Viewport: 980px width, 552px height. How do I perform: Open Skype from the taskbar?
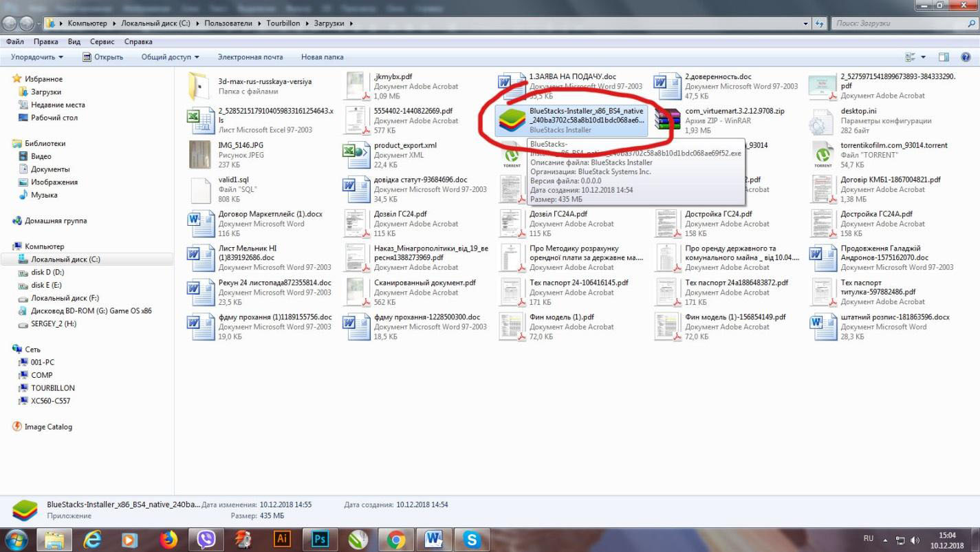(x=472, y=540)
